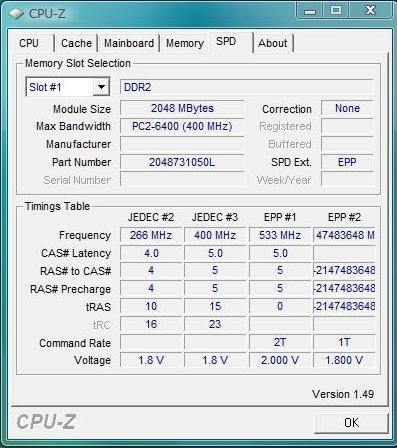
Task: Switch to the CPU tab
Action: [29, 43]
